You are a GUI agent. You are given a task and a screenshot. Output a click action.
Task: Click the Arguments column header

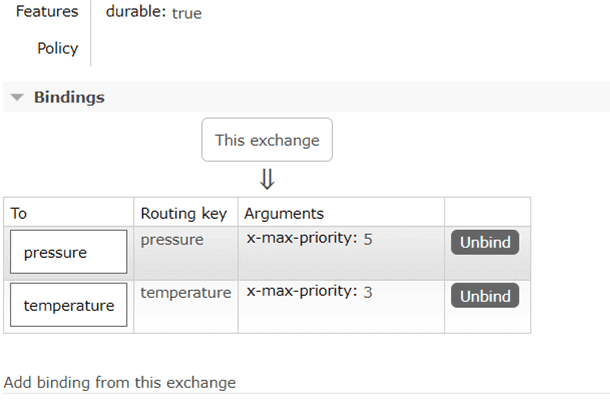pyautogui.click(x=284, y=213)
